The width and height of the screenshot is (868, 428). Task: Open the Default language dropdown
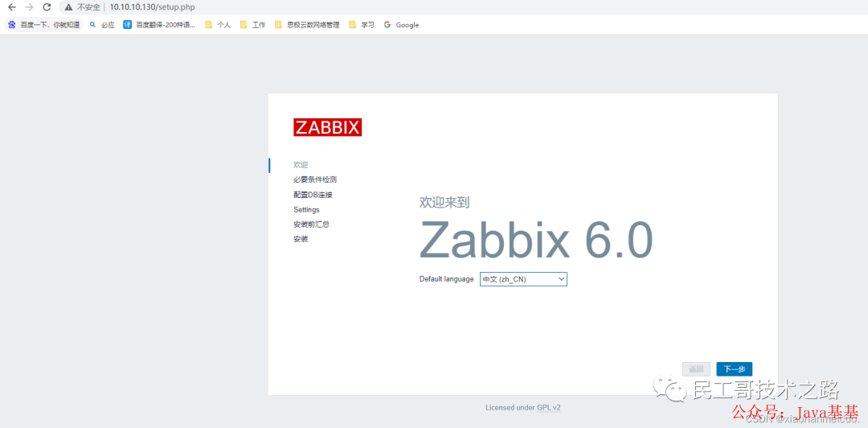click(523, 279)
